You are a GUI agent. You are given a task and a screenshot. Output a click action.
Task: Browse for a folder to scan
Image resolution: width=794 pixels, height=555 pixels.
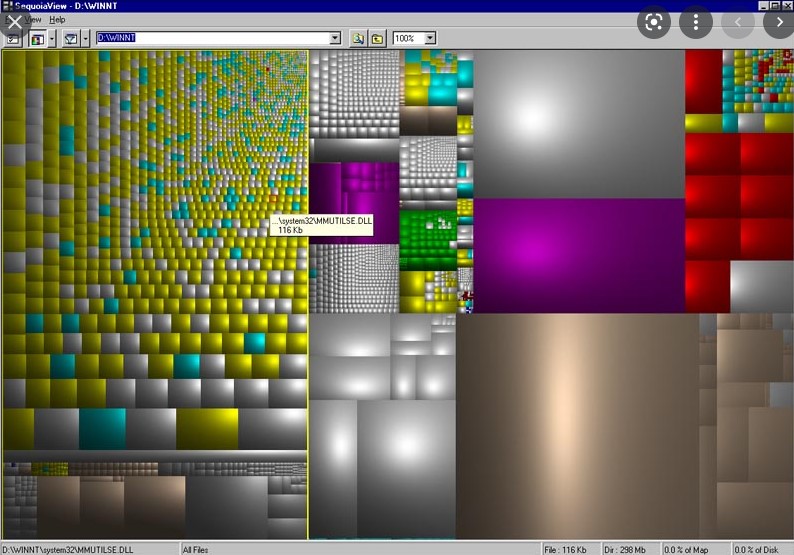point(358,38)
